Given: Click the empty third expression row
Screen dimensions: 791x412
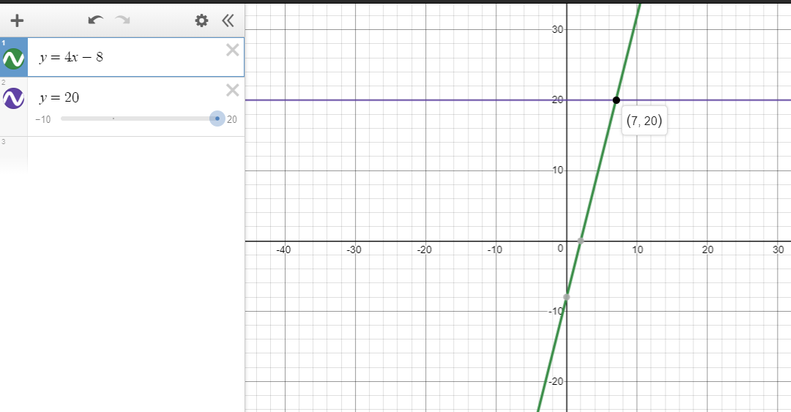Looking at the screenshot, I should (130, 150).
